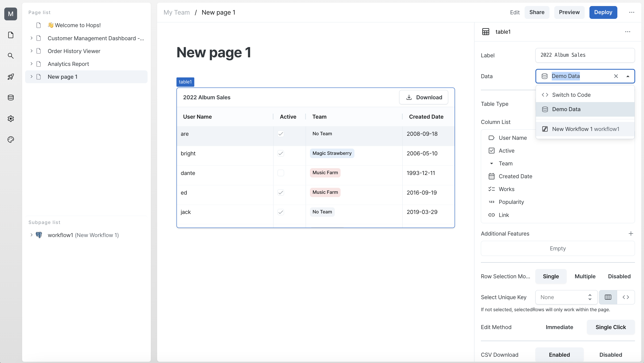The image size is (644, 363).
Task: Click the Deploy button
Action: [603, 12]
